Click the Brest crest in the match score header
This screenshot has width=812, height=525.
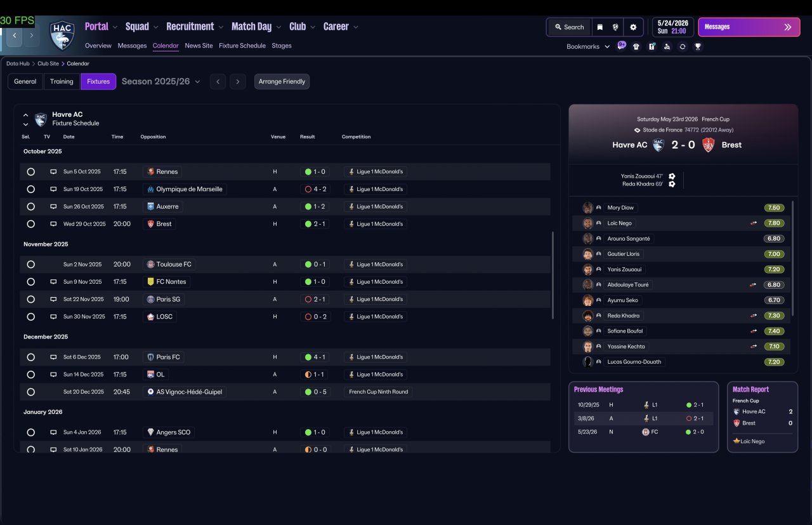(x=709, y=145)
